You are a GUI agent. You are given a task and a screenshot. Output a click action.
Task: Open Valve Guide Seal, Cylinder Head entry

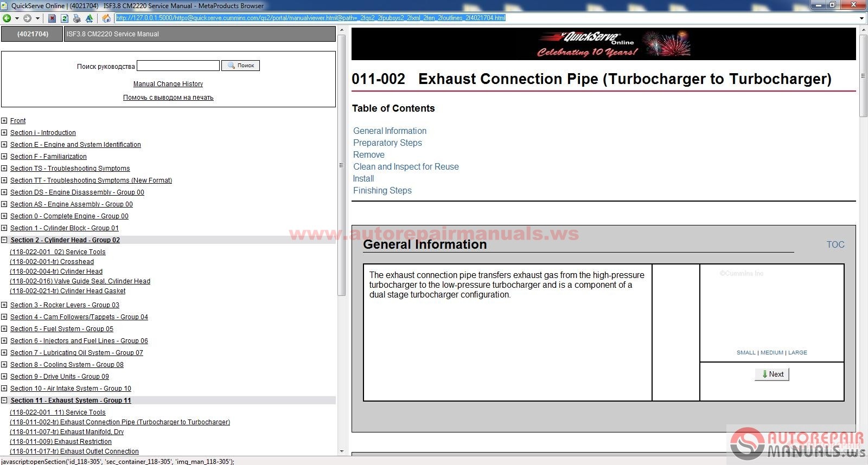(x=80, y=281)
